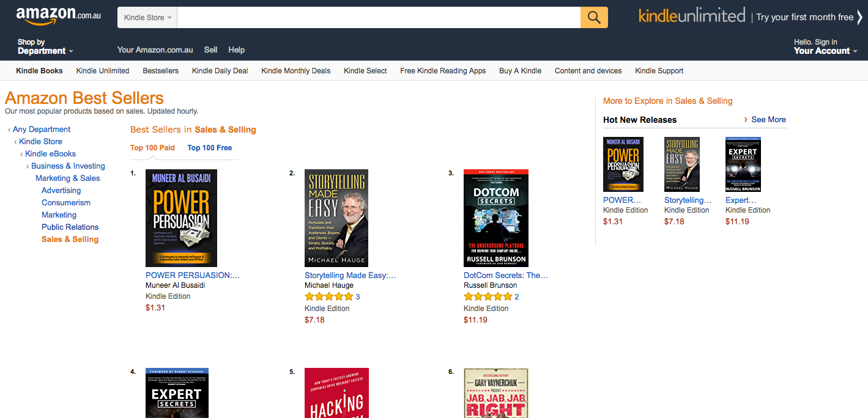Click the See More link

click(x=768, y=120)
